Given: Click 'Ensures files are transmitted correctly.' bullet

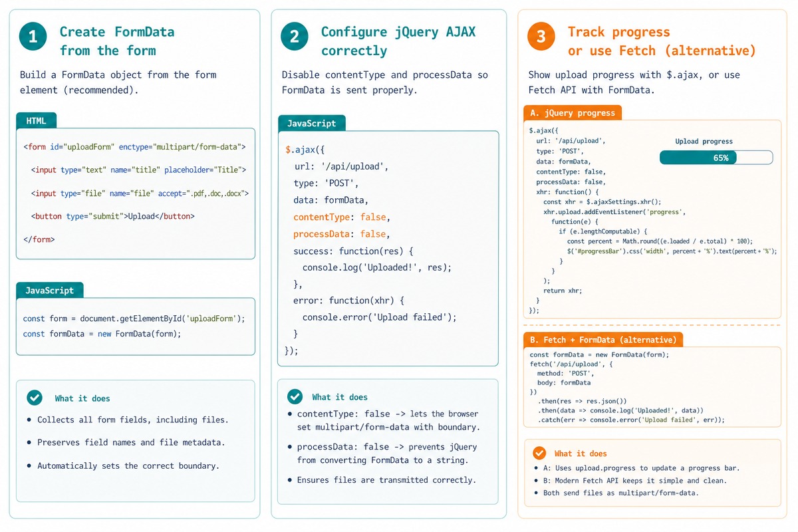Looking at the screenshot, I should [x=382, y=480].
